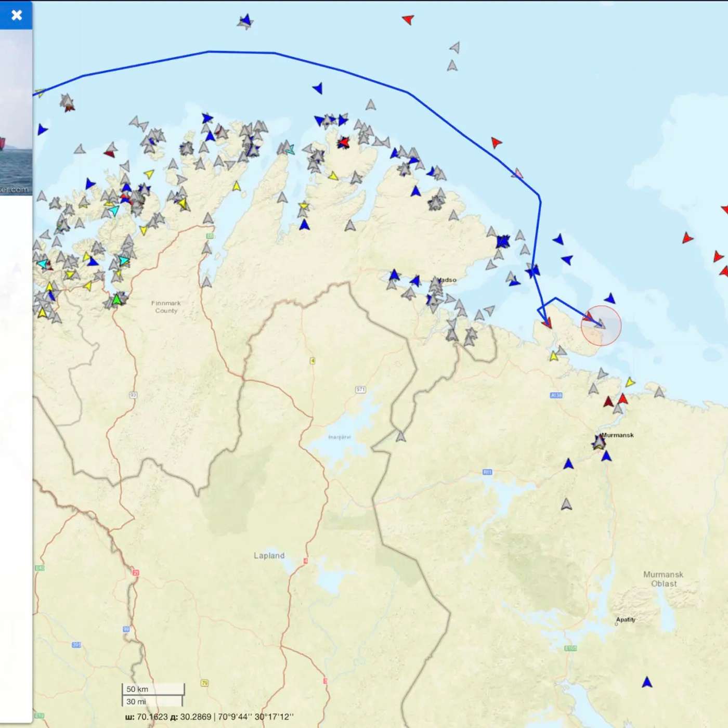Image resolution: width=728 pixels, height=728 pixels.
Task: Click the Vadso town label
Action: (448, 280)
